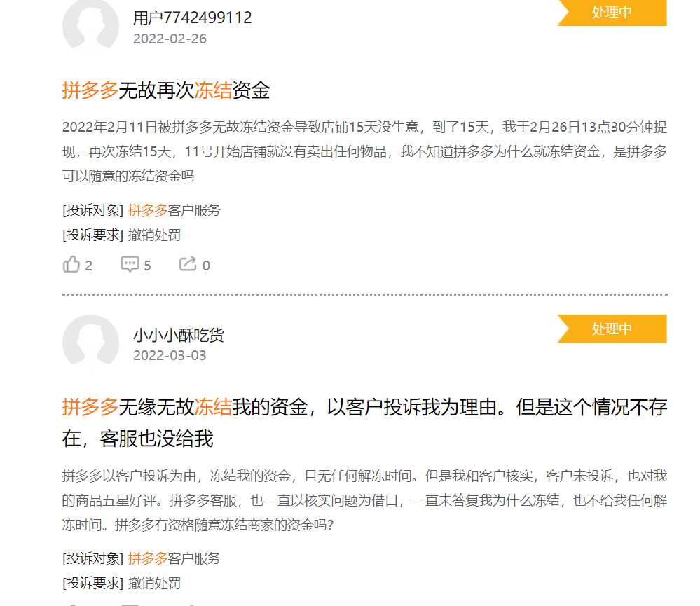
Task: Click the date 2022-03-03
Action: click(x=170, y=355)
